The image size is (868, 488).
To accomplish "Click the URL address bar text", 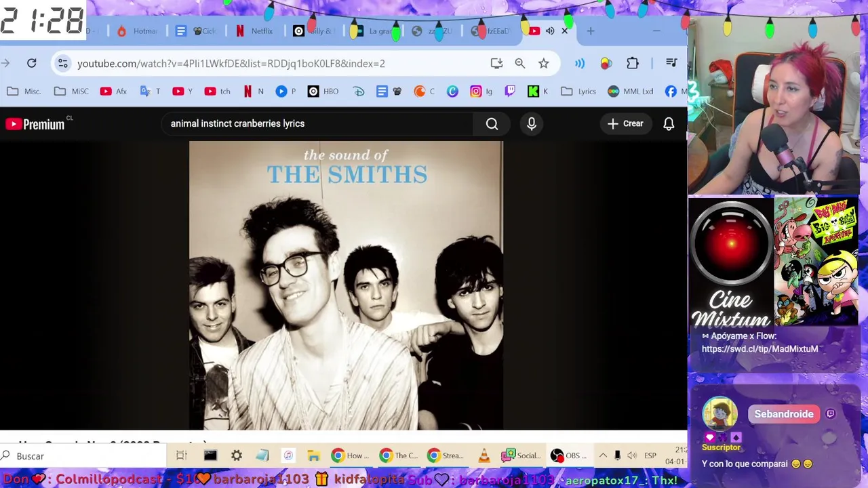I will point(231,63).
